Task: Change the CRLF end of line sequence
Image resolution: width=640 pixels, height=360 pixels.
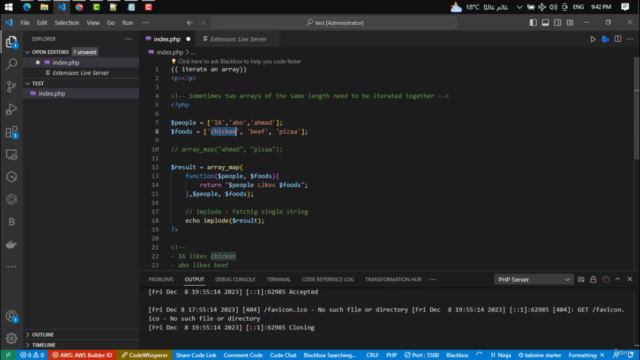Action: 372,355
